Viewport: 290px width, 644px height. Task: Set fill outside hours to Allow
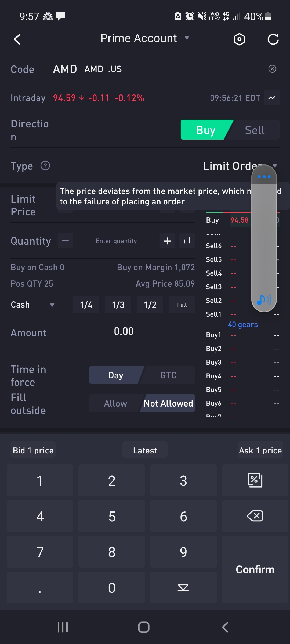point(115,403)
